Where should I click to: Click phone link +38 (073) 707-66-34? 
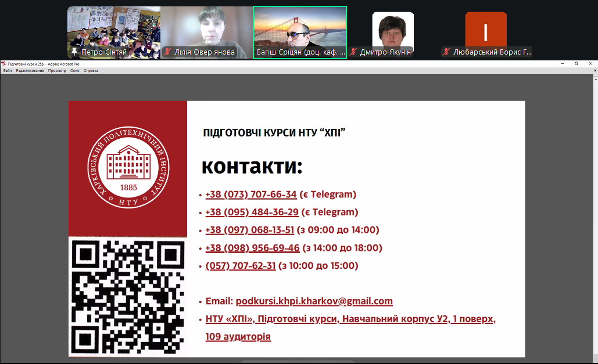click(x=251, y=194)
